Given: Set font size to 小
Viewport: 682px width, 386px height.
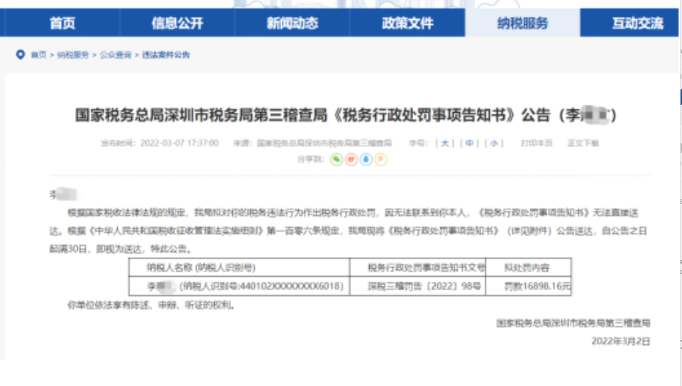Looking at the screenshot, I should [494, 143].
